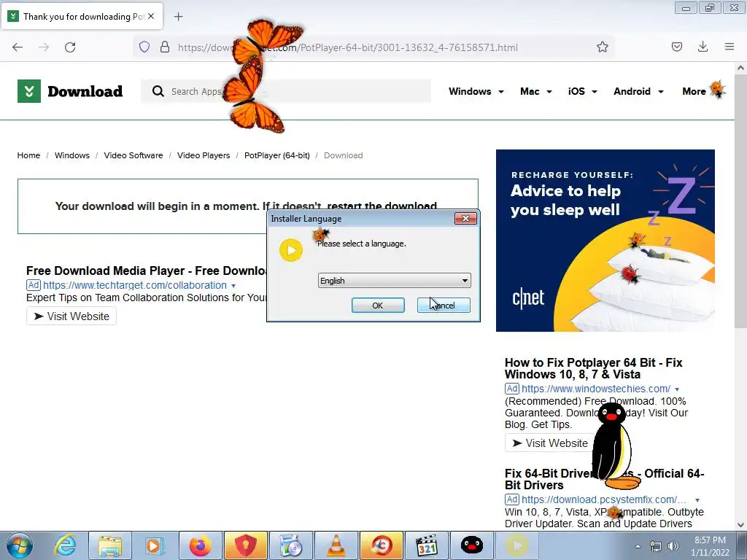Click Visit Website under Free Download Media Player
747x560 pixels.
coord(71,316)
